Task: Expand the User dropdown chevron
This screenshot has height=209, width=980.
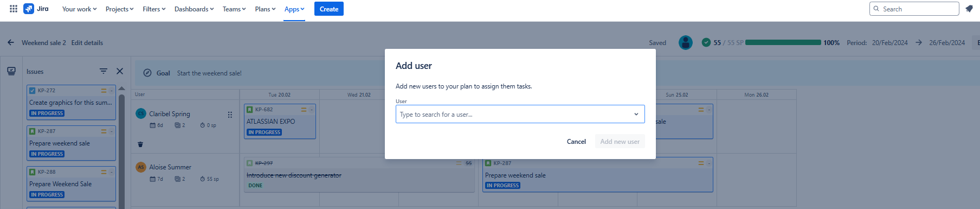Action: [636, 114]
